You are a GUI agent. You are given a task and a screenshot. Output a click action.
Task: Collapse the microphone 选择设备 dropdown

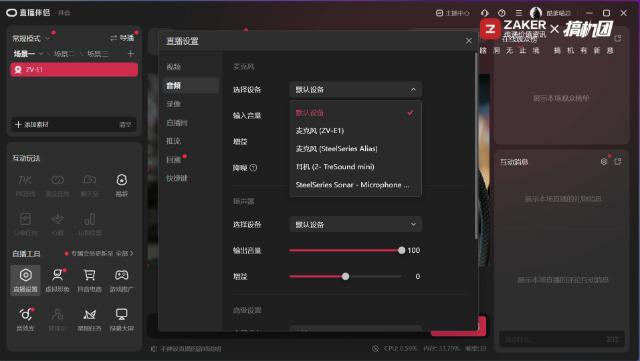(355, 89)
